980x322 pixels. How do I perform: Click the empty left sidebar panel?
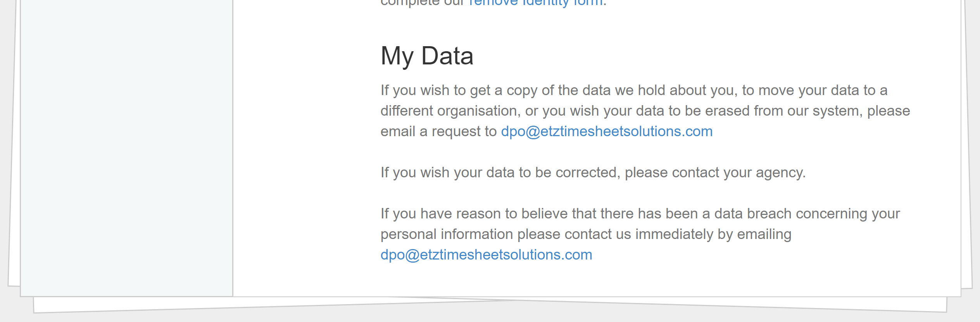pos(126,147)
